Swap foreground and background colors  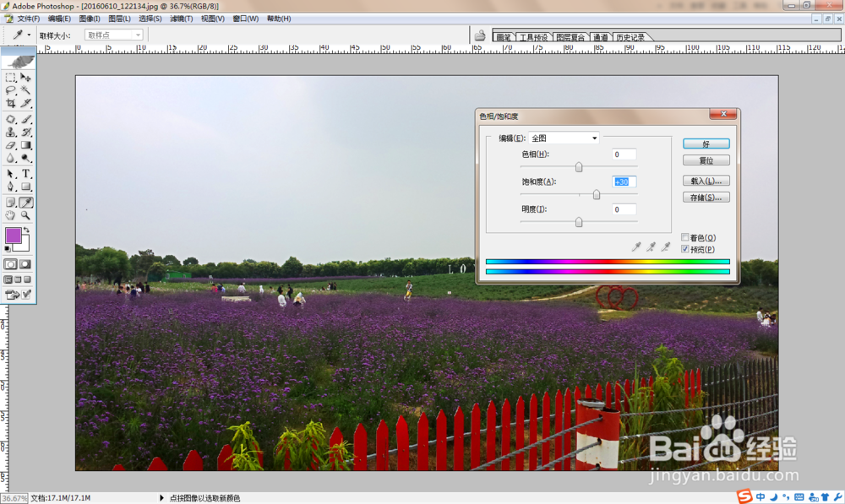point(26,230)
